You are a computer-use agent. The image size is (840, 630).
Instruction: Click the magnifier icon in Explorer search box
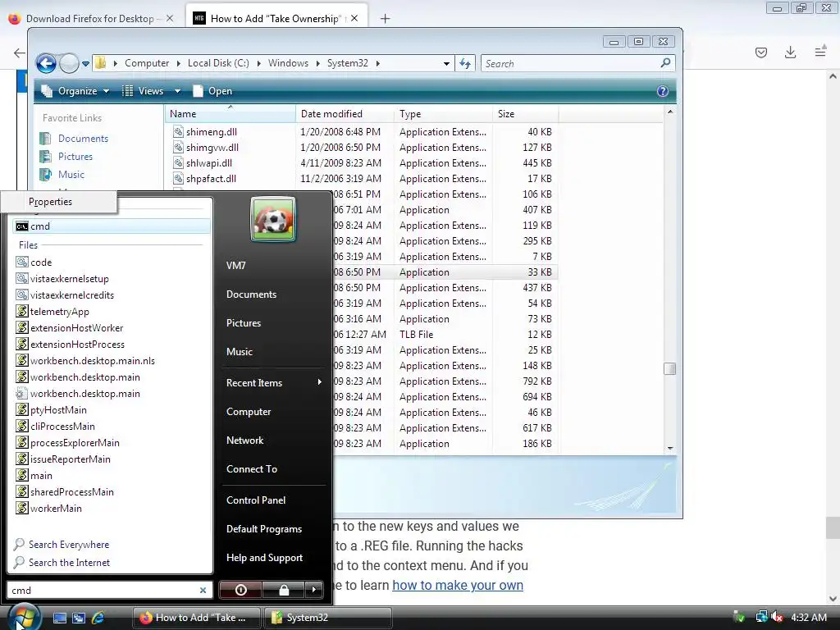(665, 63)
